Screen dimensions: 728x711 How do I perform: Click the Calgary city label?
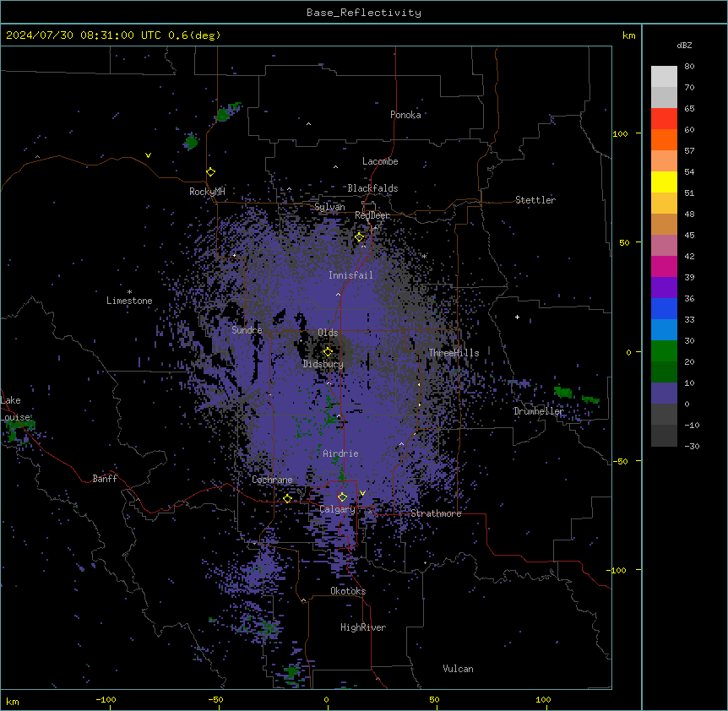click(337, 509)
